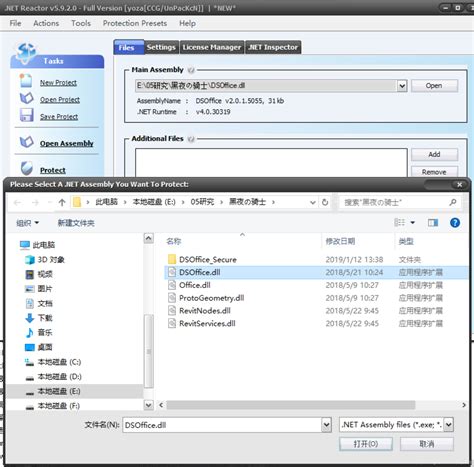This screenshot has height=467, width=474.
Task: Open the .NET Assembly file type dropdown
Action: coord(449,425)
